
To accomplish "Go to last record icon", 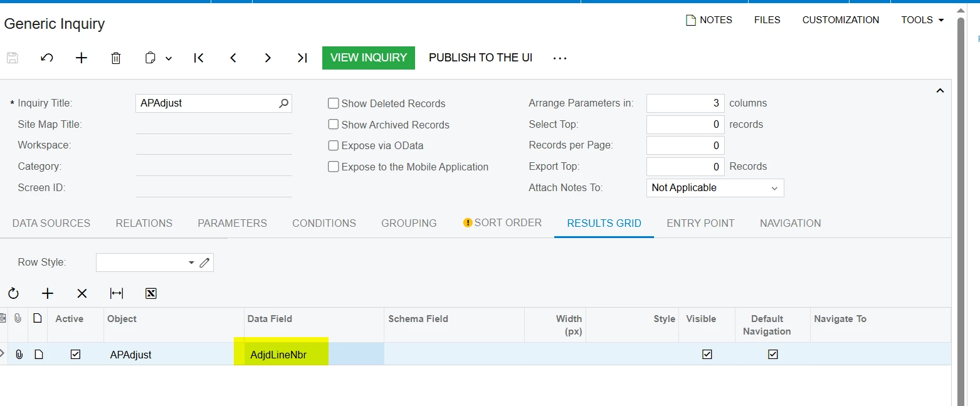I will tap(302, 58).
